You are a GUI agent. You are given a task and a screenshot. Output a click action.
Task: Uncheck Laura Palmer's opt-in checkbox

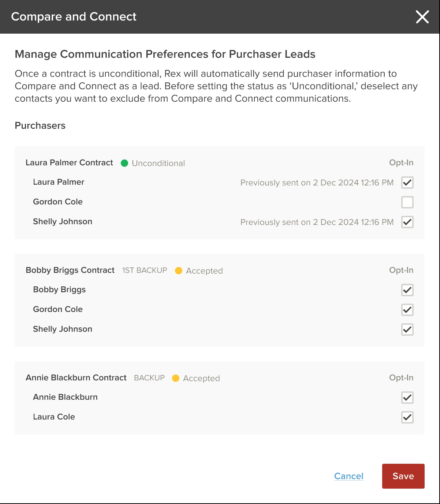407,183
